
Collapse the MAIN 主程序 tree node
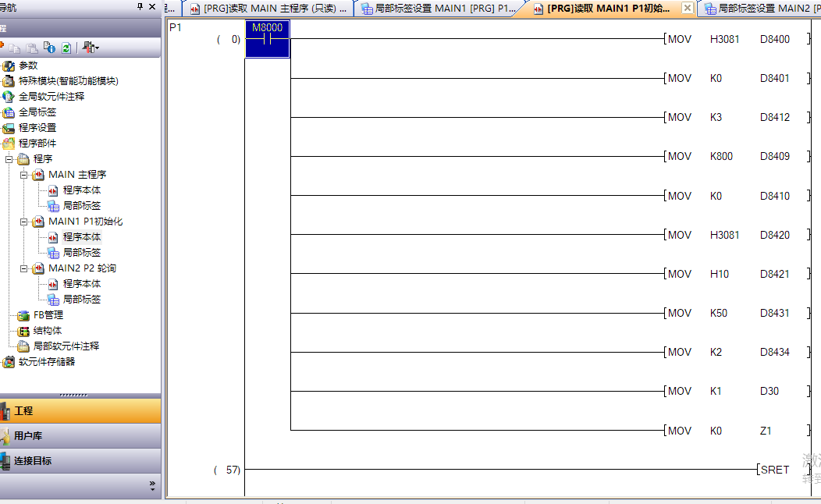pyautogui.click(x=24, y=175)
